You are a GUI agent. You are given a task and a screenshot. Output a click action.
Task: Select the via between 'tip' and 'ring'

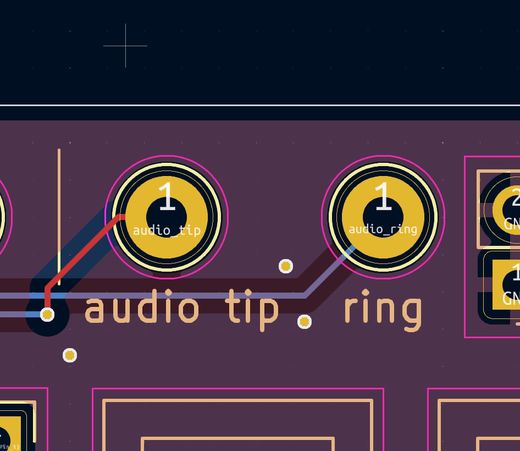click(x=304, y=322)
